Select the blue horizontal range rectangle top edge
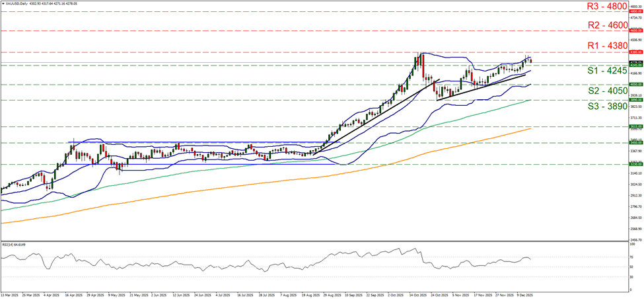Image resolution: width=644 pixels, height=299 pixels. [x=198, y=142]
